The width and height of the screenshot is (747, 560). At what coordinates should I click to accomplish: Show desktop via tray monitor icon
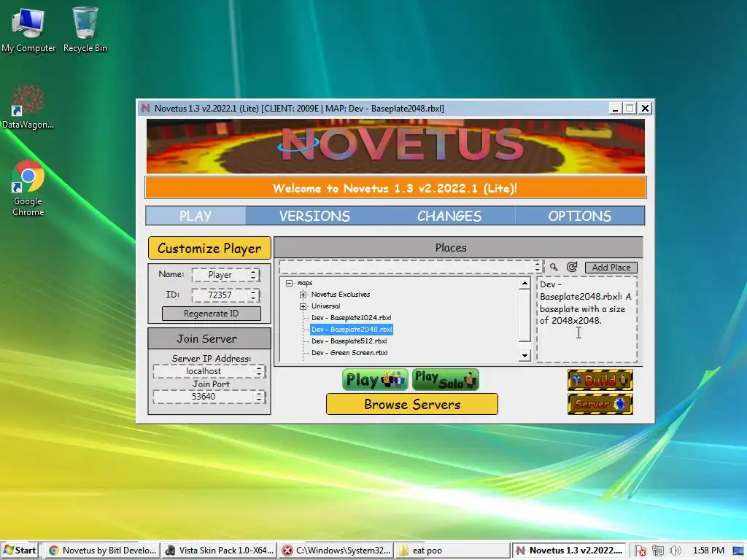pyautogui.click(x=739, y=551)
